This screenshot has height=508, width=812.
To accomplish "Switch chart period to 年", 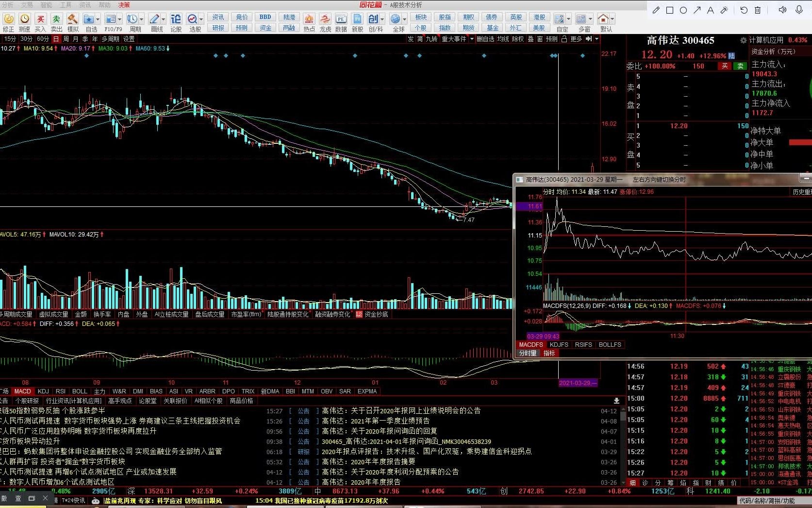I will click(95, 39).
